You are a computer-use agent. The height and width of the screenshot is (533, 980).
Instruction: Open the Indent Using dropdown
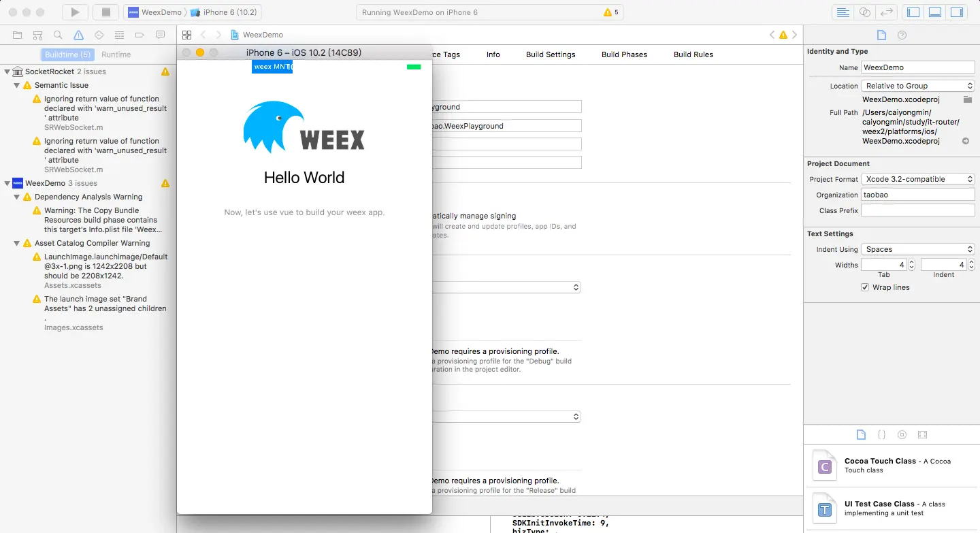[x=918, y=249]
